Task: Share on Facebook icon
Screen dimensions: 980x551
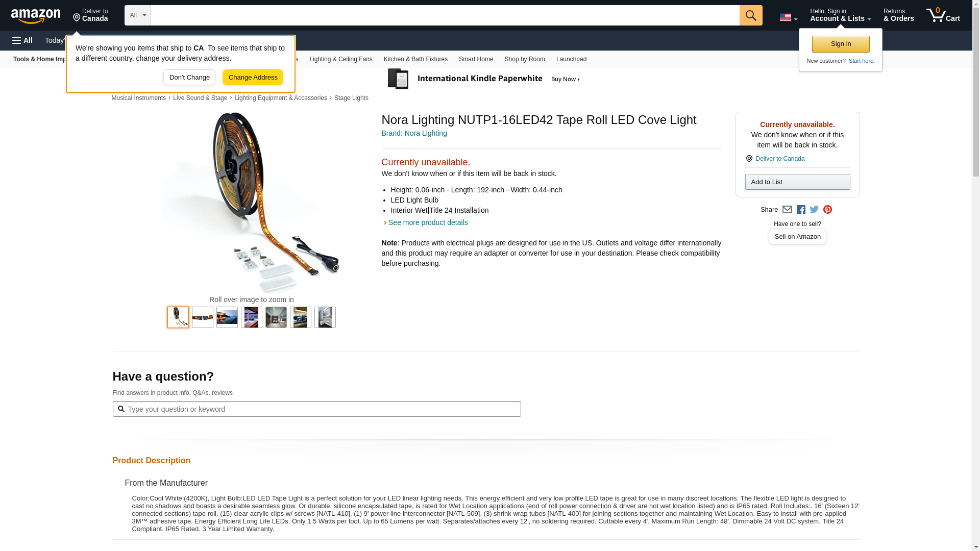Action: click(x=800, y=210)
